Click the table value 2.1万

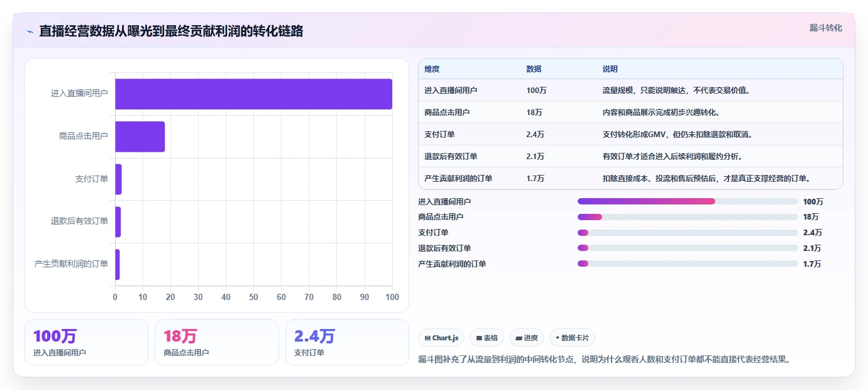click(536, 157)
